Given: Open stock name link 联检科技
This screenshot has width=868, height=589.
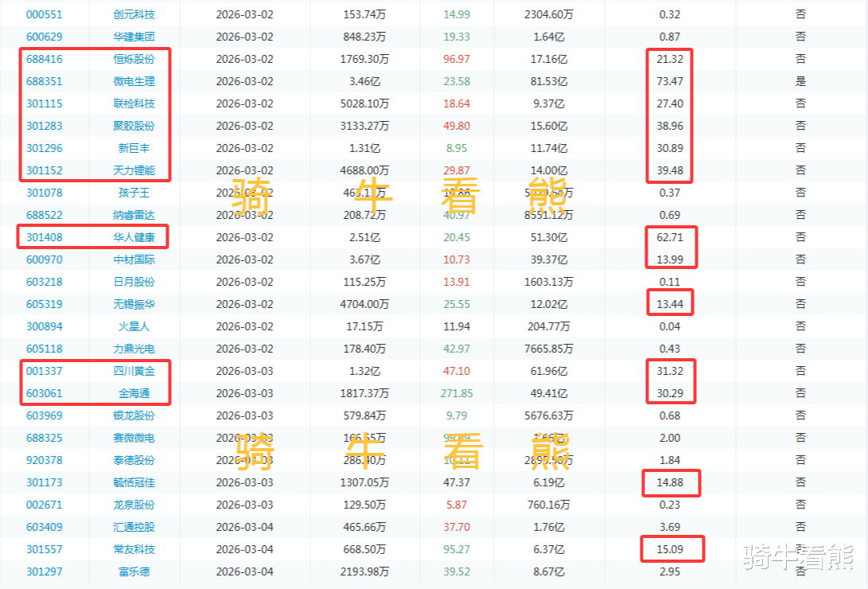Looking at the screenshot, I should tap(134, 103).
